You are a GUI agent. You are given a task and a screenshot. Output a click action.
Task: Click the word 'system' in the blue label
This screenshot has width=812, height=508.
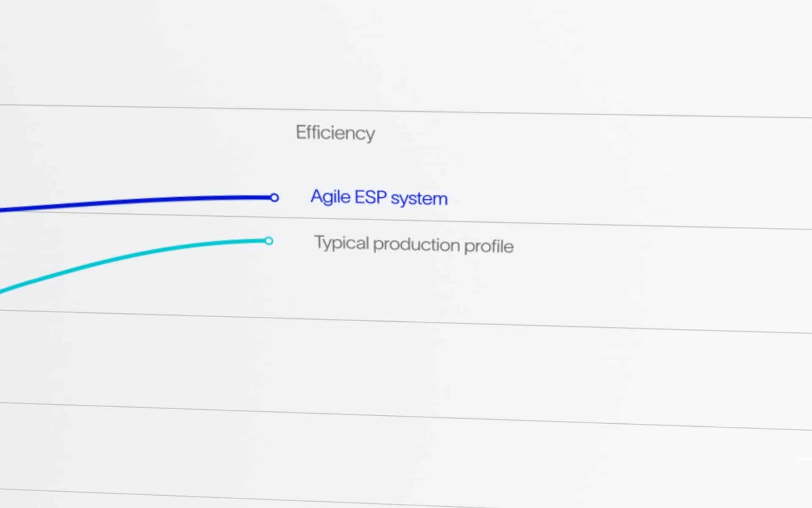pyautogui.click(x=419, y=199)
